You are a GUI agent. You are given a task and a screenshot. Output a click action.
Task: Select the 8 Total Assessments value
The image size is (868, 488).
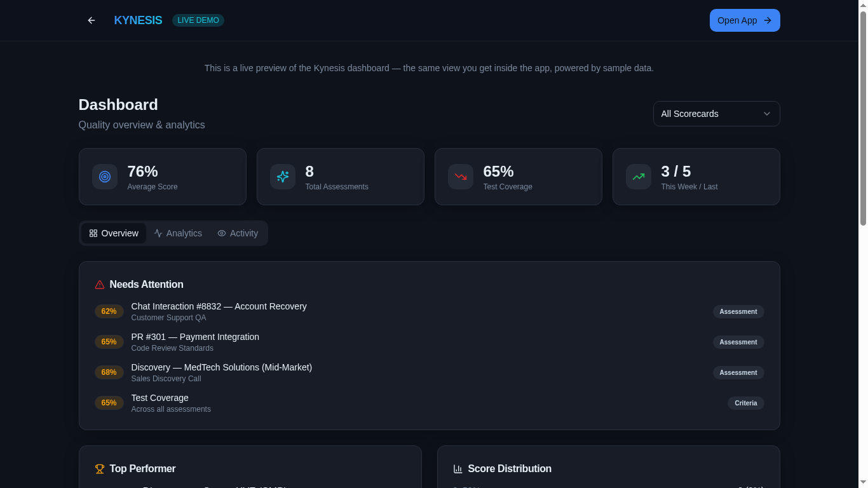point(309,172)
